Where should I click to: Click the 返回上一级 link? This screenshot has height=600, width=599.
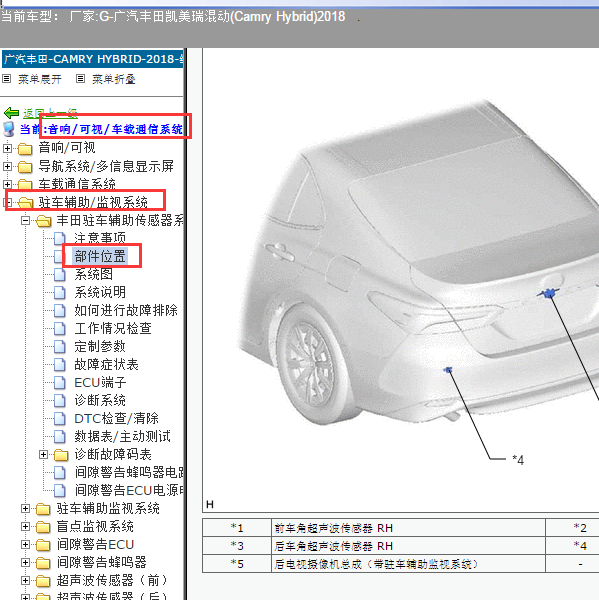coord(51,113)
